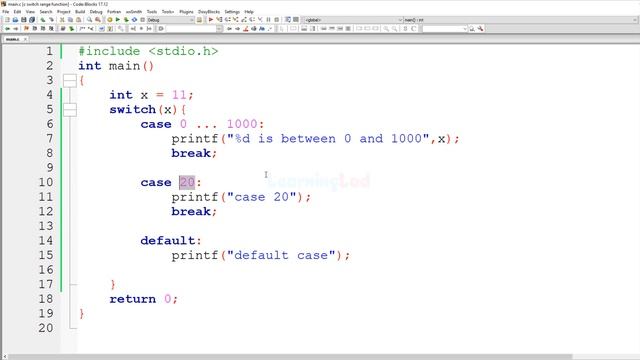
Task: Open thread search options via the wrench icon
Action: tap(480, 29)
